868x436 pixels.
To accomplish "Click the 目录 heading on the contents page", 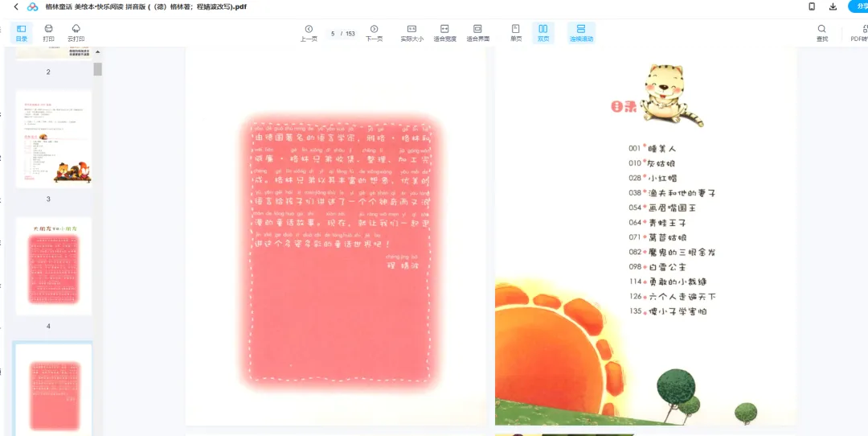I will click(x=624, y=107).
